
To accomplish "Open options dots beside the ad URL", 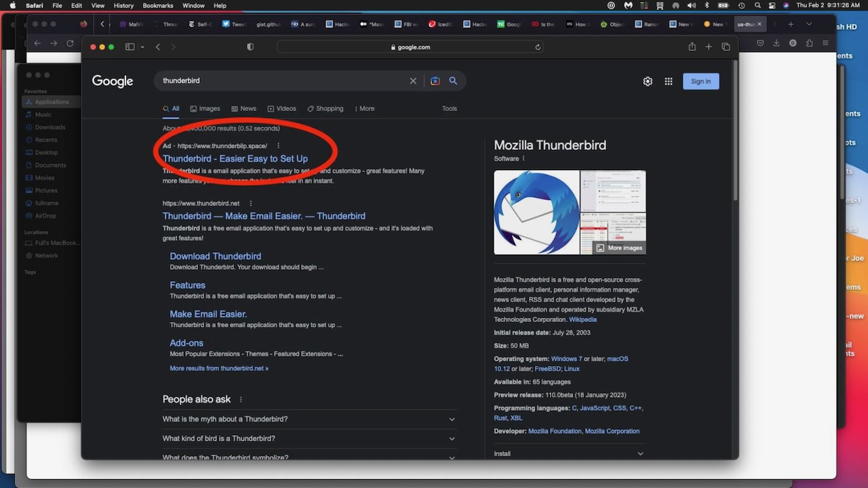I will tap(278, 146).
